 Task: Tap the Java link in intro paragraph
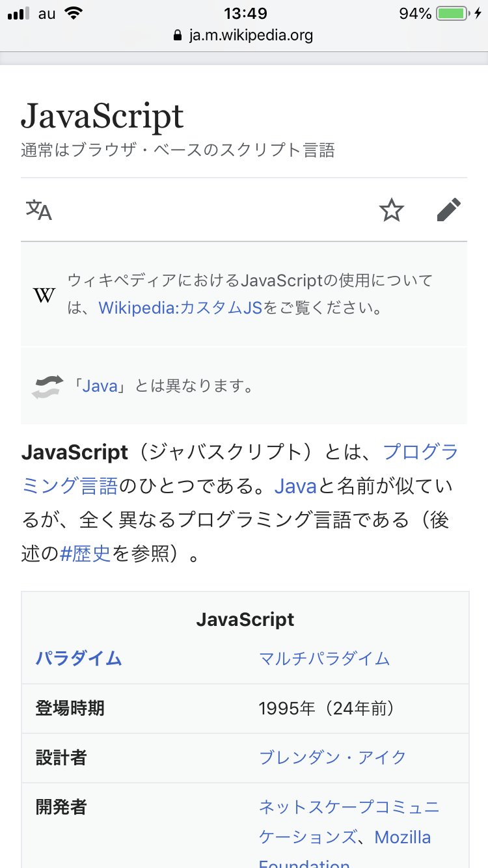point(295,486)
